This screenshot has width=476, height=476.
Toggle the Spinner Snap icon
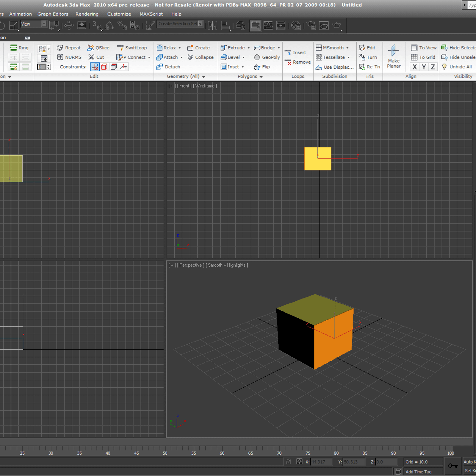[x=135, y=25]
